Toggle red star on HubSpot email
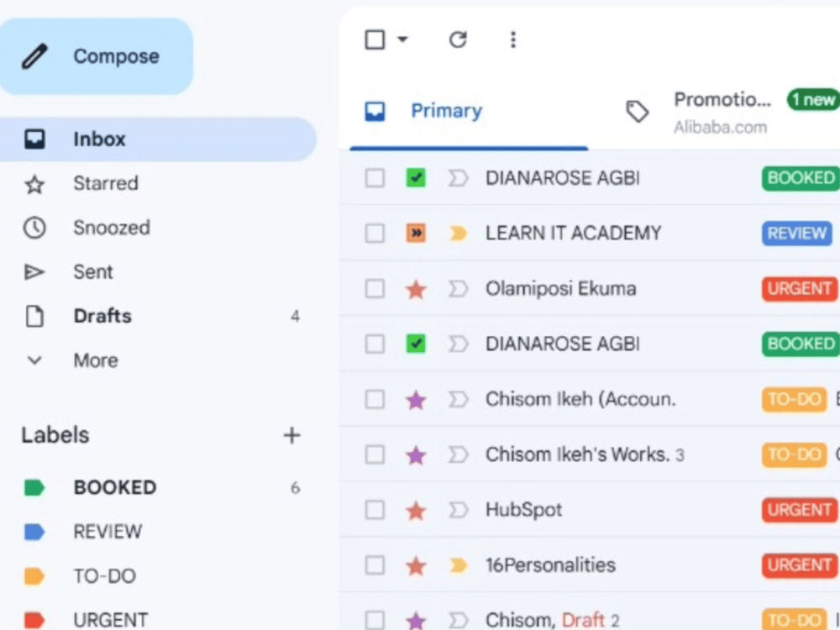 pyautogui.click(x=417, y=510)
